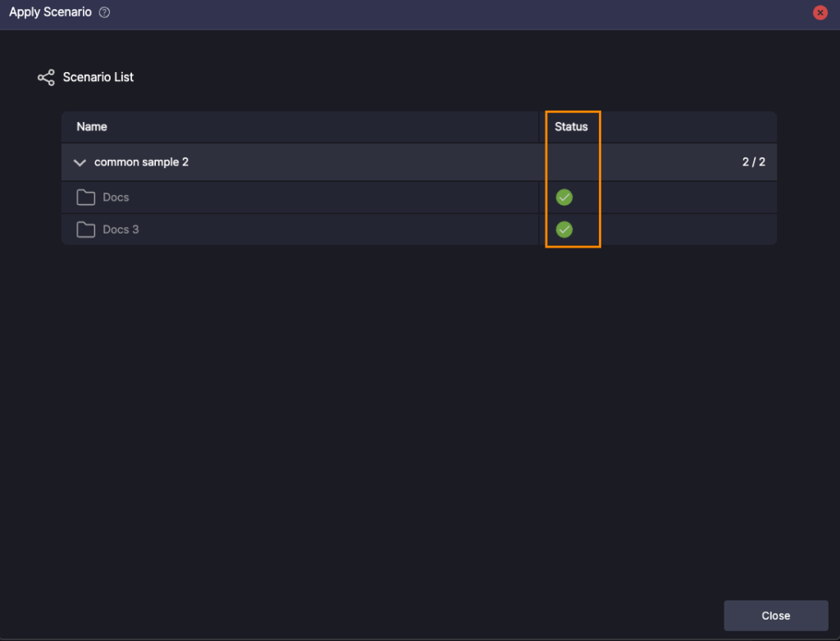Click the Docs 3 folder icon
The image size is (840, 641).
[x=86, y=230]
